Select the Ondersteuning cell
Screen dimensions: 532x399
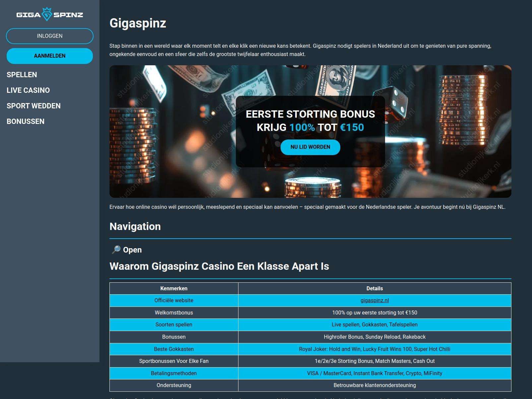[x=174, y=385]
